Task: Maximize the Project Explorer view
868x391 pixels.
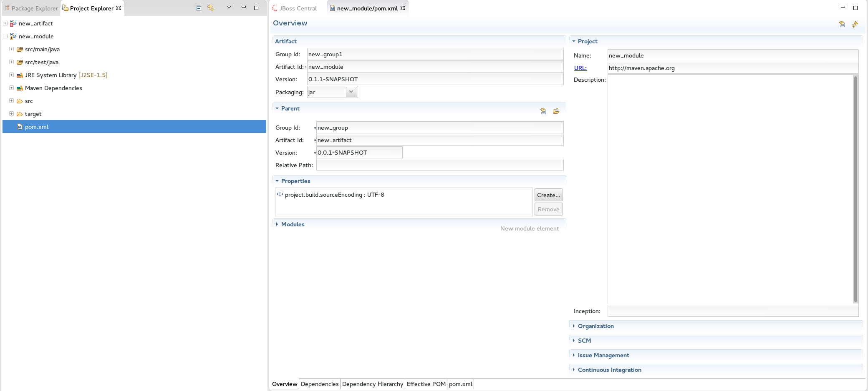Action: [256, 8]
